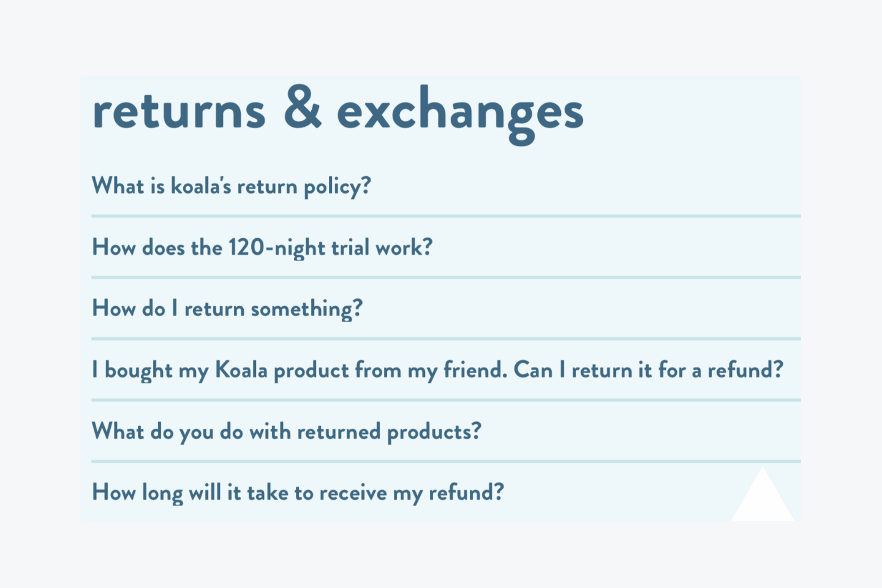This screenshot has height=588, width=882.
Task: Click the question mark ending "receive my refund?"
Action: click(499, 491)
